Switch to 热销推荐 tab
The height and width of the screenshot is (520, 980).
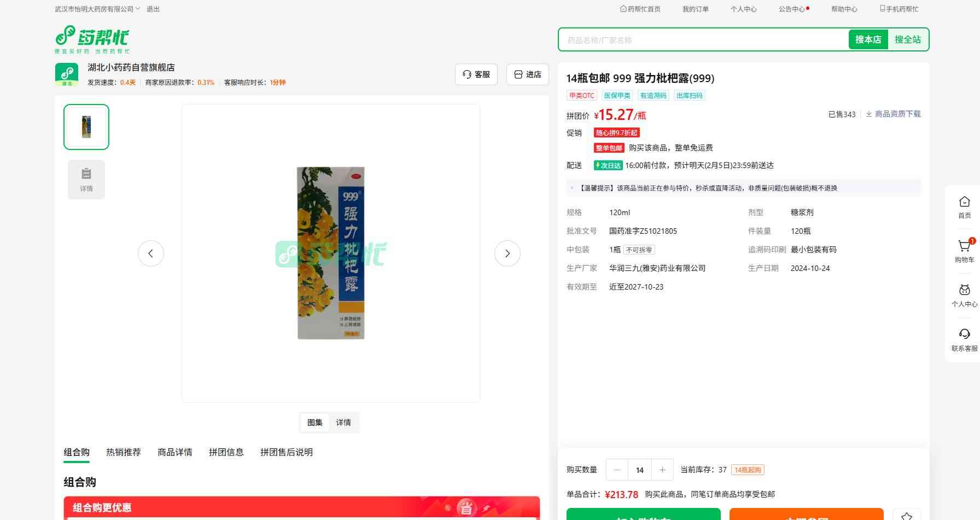(124, 452)
